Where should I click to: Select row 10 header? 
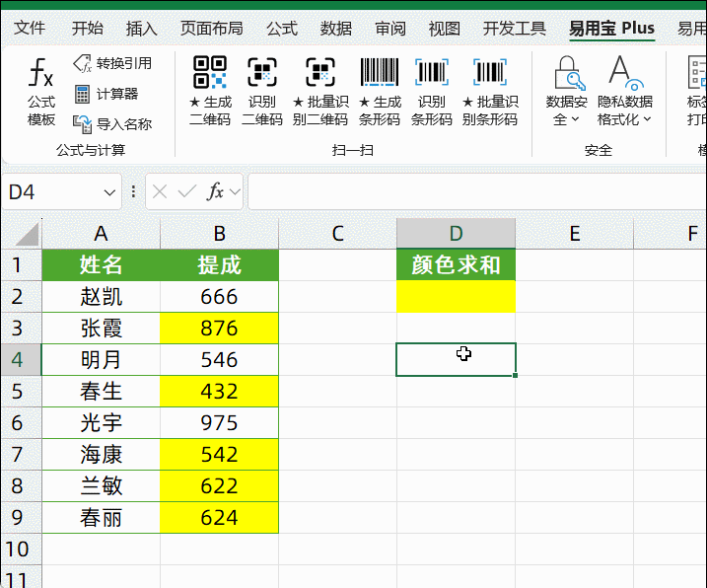21,550
